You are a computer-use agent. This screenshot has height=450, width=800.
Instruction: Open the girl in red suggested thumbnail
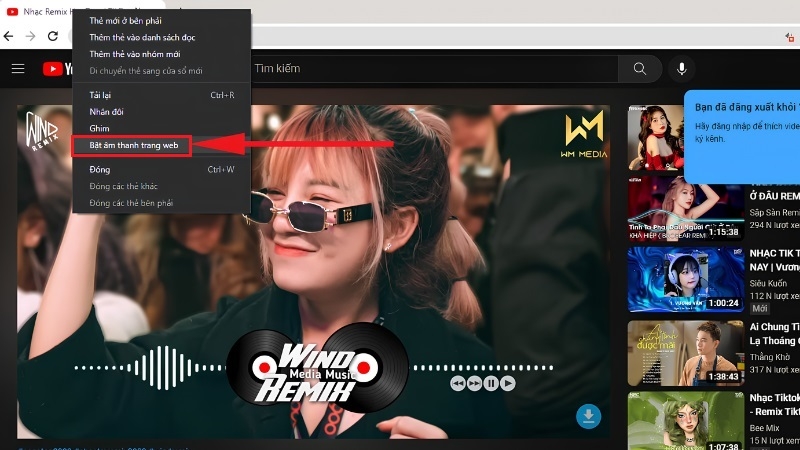pyautogui.click(x=656, y=138)
